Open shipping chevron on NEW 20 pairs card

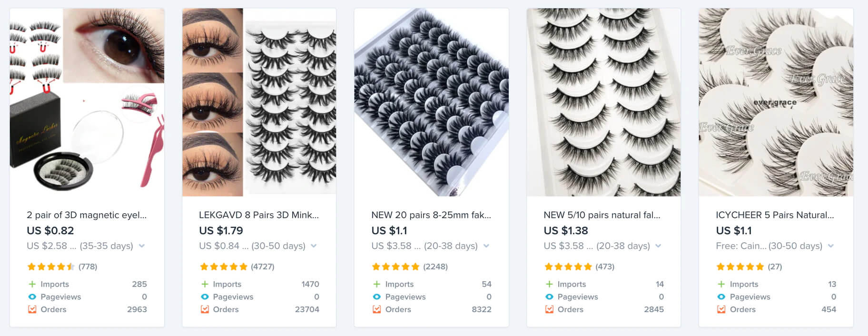pos(486,246)
